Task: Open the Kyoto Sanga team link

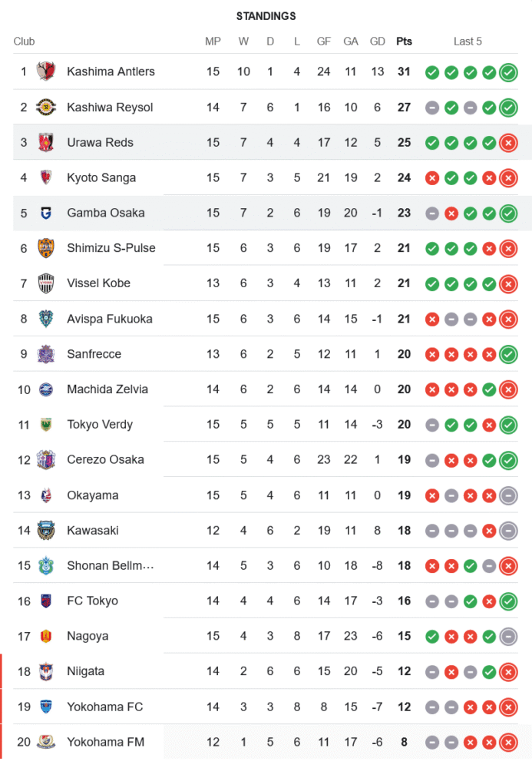Action: [101, 177]
